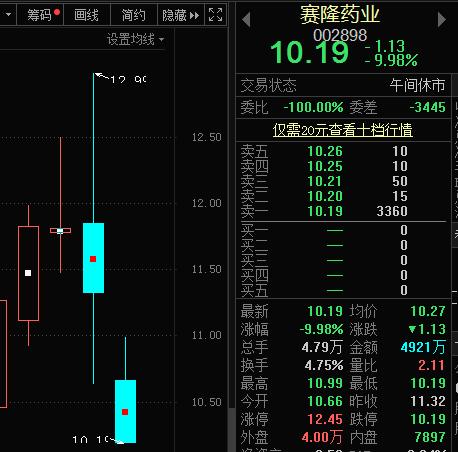
Task: Click the 买五 bid row
Action: pyautogui.click(x=342, y=290)
